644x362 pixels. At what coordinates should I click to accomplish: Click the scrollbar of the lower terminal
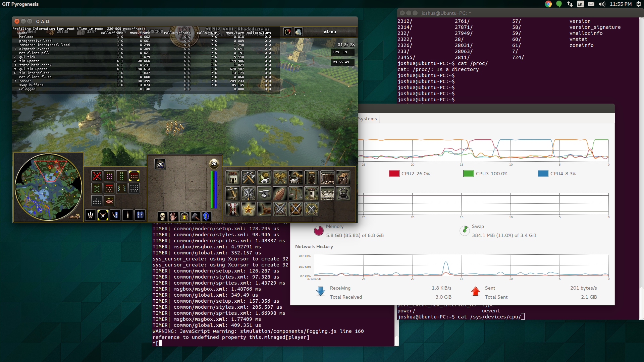pyautogui.click(x=396, y=341)
